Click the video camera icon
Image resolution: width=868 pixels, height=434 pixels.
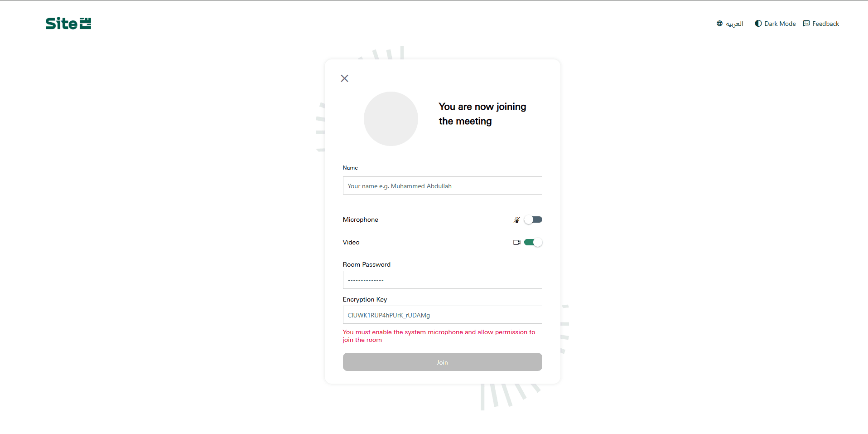(x=516, y=243)
